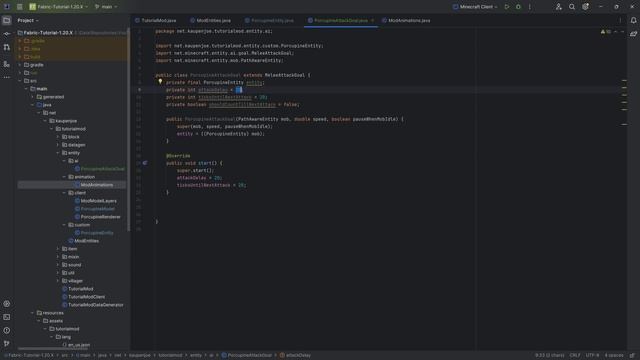This screenshot has height=360, width=640.
Task: Show more tool windows ellipsis
Action: 7,77
